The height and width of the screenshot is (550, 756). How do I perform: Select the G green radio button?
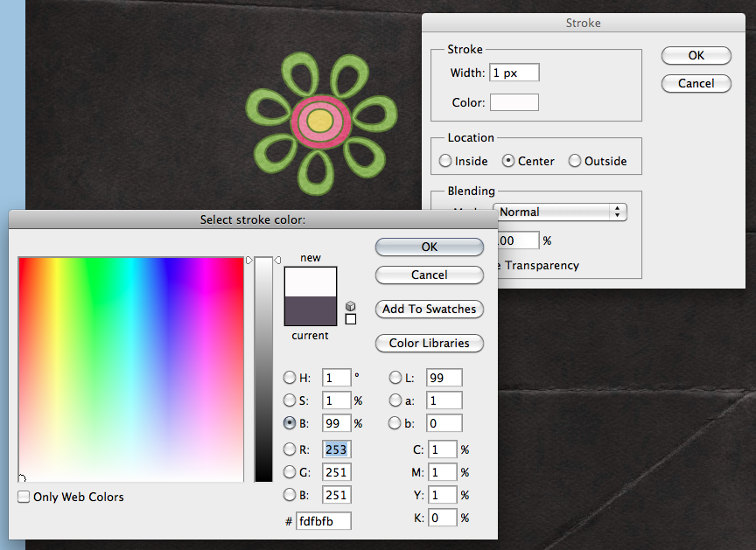click(290, 472)
